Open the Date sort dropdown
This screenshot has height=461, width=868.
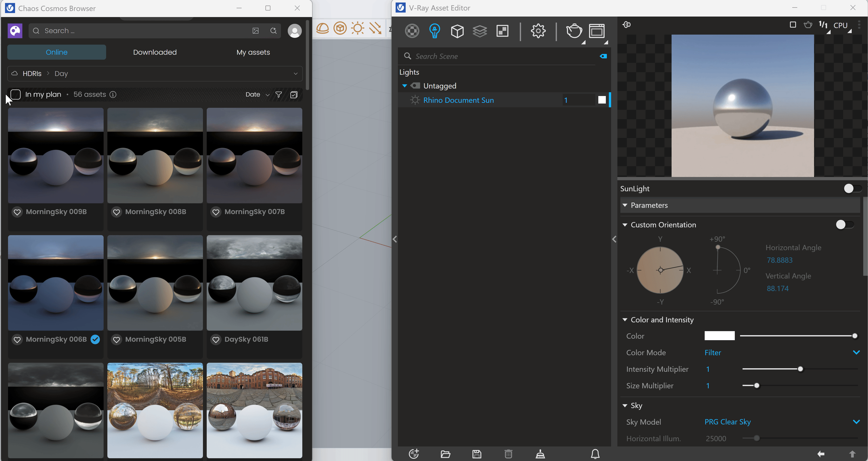[257, 94]
